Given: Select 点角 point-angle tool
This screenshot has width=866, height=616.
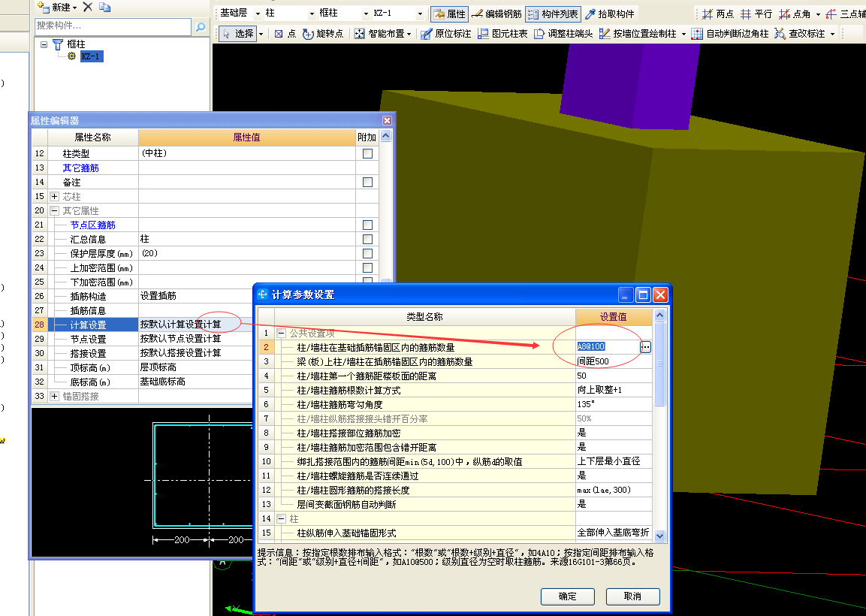Looking at the screenshot, I should click(x=795, y=14).
